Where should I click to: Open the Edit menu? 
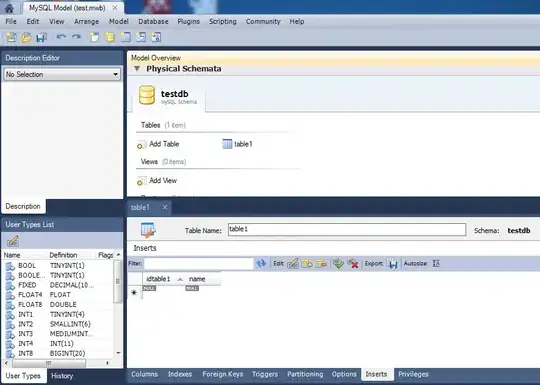click(33, 21)
